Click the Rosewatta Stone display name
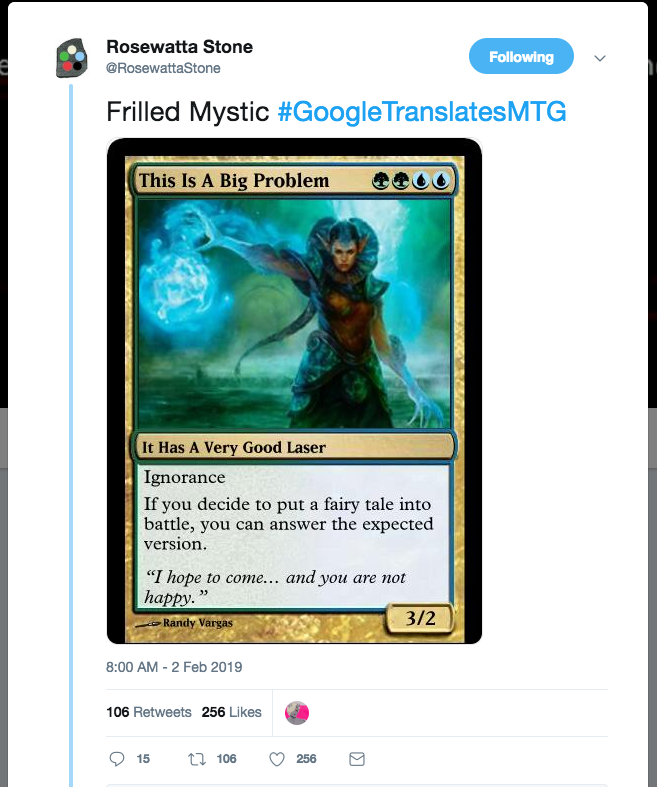This screenshot has height=787, width=657. pyautogui.click(x=180, y=47)
